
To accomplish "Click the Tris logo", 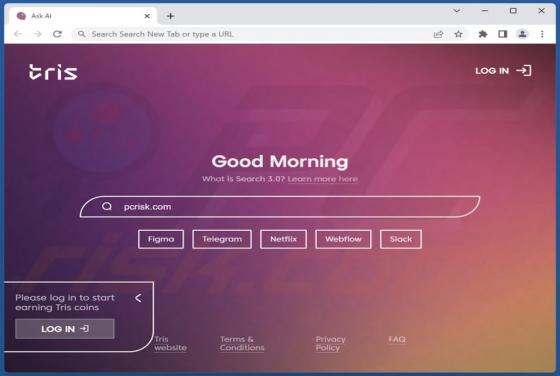I will (x=53, y=72).
